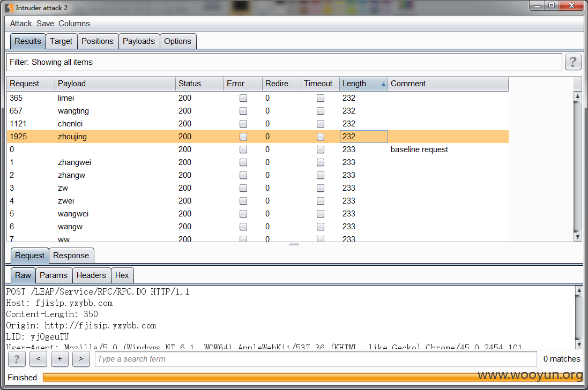
Task: Switch to the Response tab
Action: coord(71,256)
